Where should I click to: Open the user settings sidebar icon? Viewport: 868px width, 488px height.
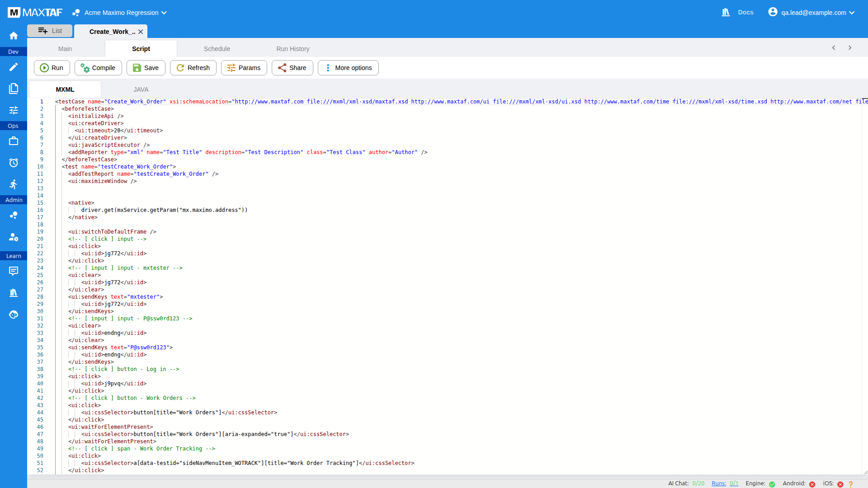tap(14, 237)
